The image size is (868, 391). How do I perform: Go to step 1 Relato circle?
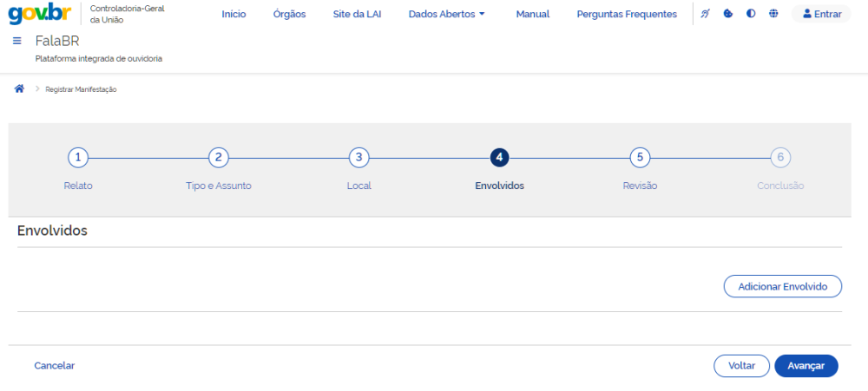click(x=78, y=157)
